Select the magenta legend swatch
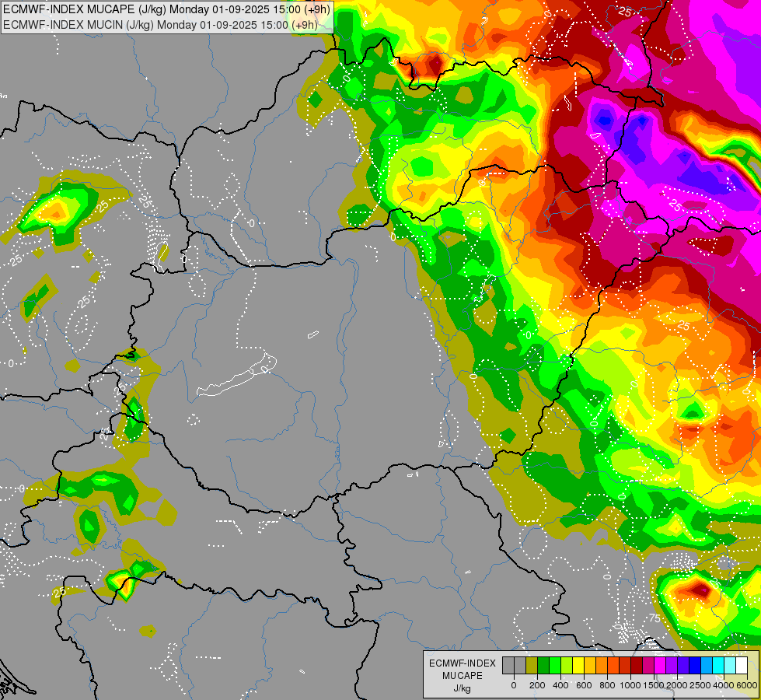 (x=660, y=665)
